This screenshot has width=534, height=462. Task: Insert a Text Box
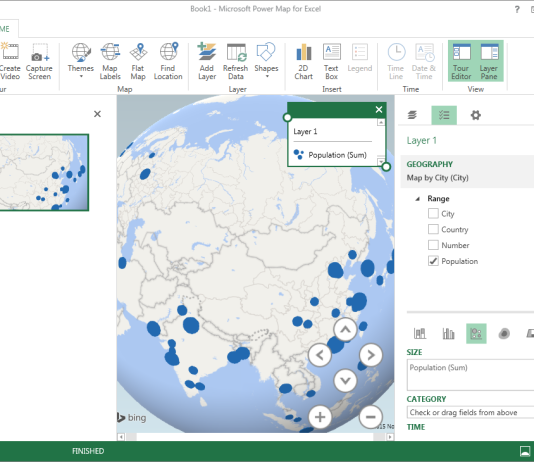coord(331,61)
